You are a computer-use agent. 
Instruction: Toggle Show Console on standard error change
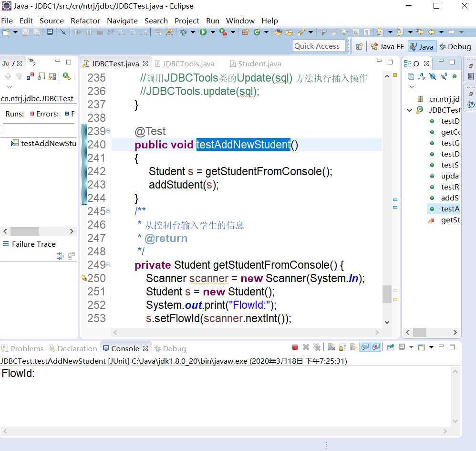[376, 347]
